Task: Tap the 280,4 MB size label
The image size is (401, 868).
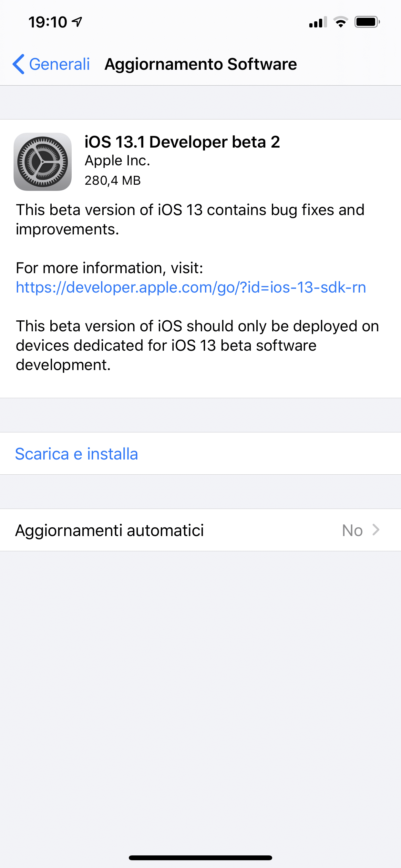Action: [113, 181]
